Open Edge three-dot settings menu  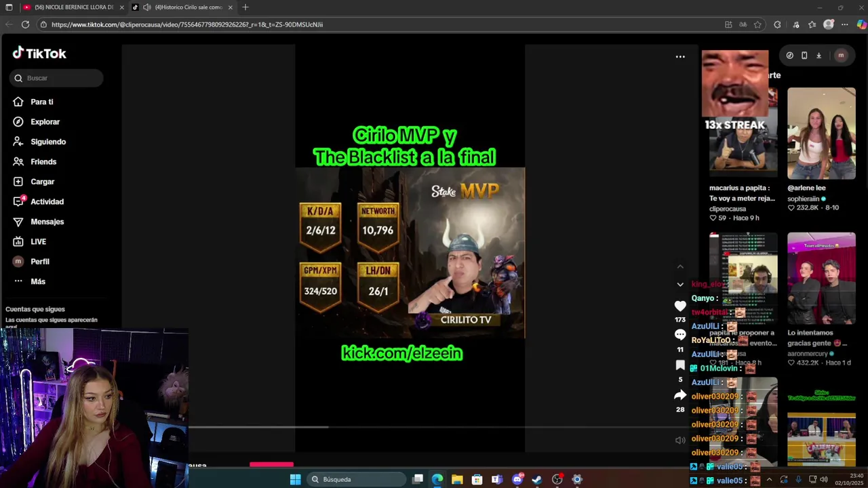[844, 24]
